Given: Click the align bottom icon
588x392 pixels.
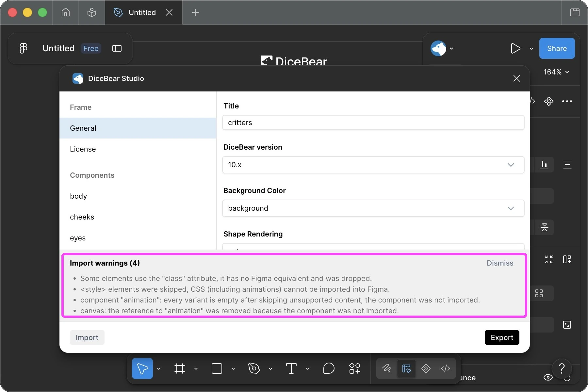Looking at the screenshot, I should 544,164.
